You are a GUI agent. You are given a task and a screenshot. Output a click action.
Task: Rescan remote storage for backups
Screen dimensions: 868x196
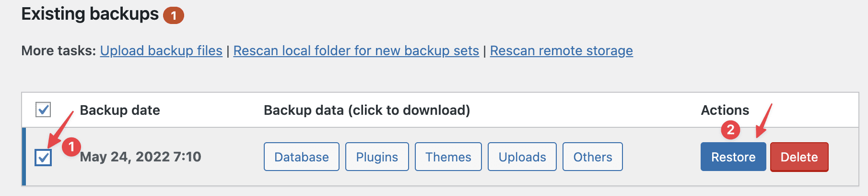(561, 51)
